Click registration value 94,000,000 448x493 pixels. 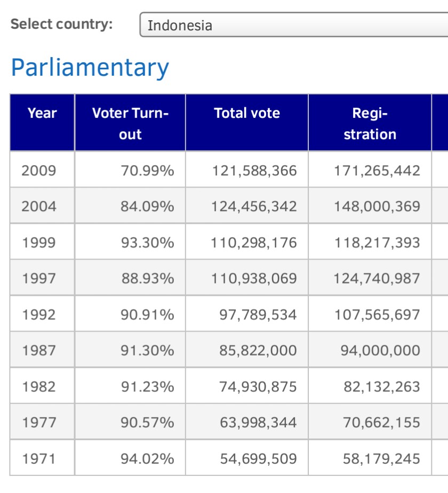tap(380, 350)
